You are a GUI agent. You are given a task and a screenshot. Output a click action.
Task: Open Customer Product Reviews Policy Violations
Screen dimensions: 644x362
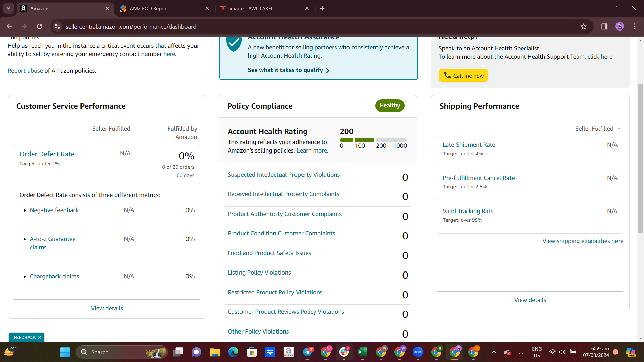pos(286,312)
